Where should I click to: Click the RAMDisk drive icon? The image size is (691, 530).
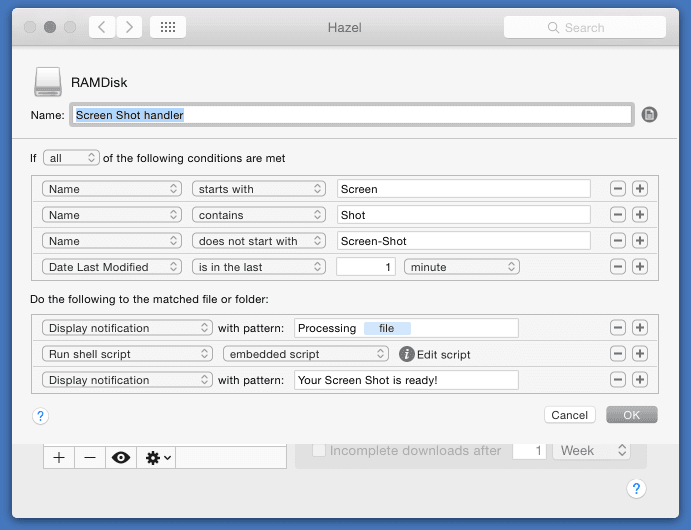pos(48,82)
